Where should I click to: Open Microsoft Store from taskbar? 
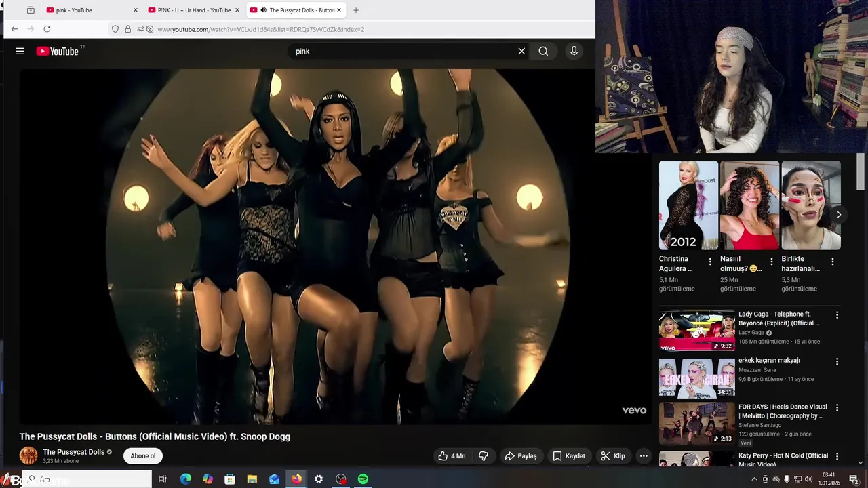pos(230,479)
